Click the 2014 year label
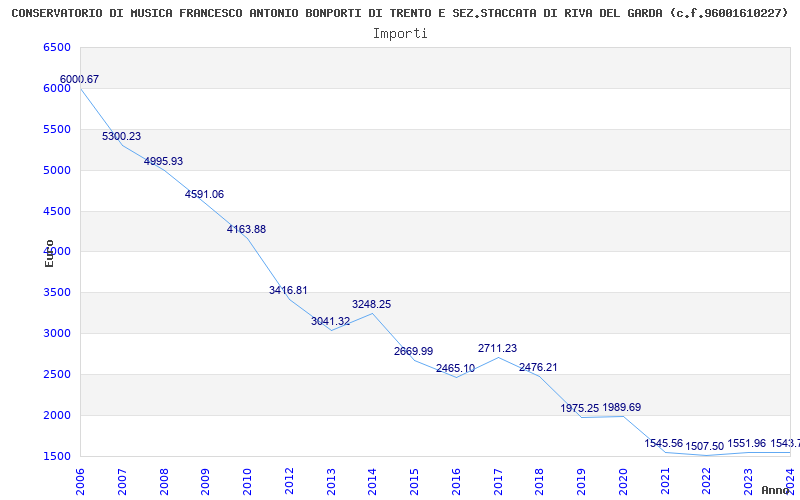 pyautogui.click(x=372, y=482)
